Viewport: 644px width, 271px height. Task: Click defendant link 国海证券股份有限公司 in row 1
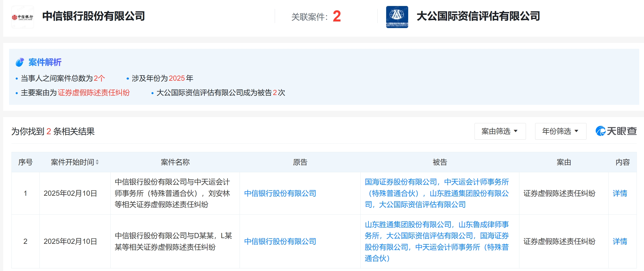401,182
